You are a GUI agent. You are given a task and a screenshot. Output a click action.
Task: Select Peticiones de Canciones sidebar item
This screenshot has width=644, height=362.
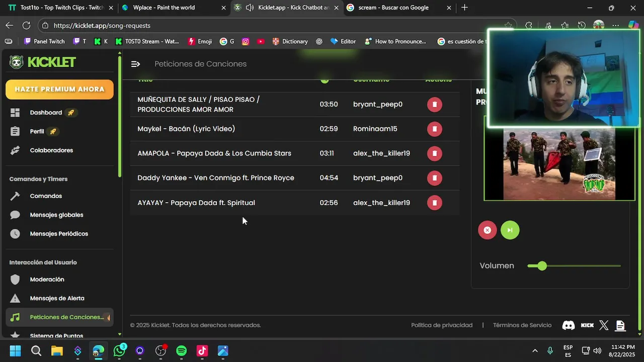pos(59,317)
